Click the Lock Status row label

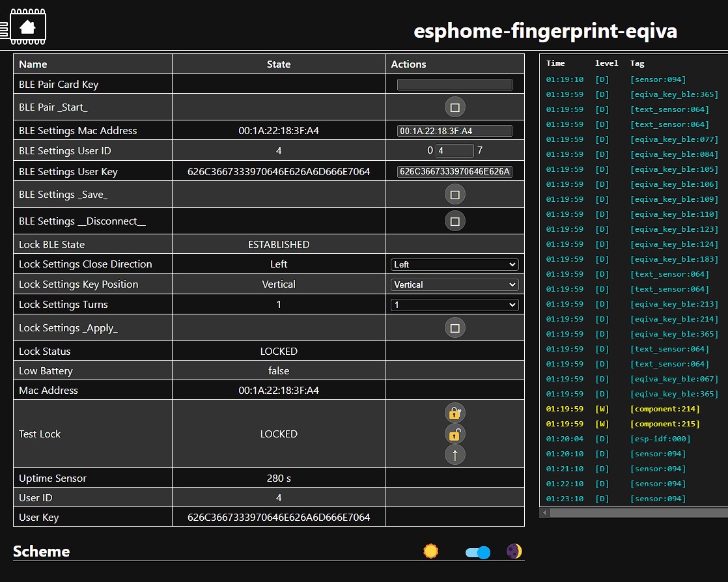[x=44, y=352]
